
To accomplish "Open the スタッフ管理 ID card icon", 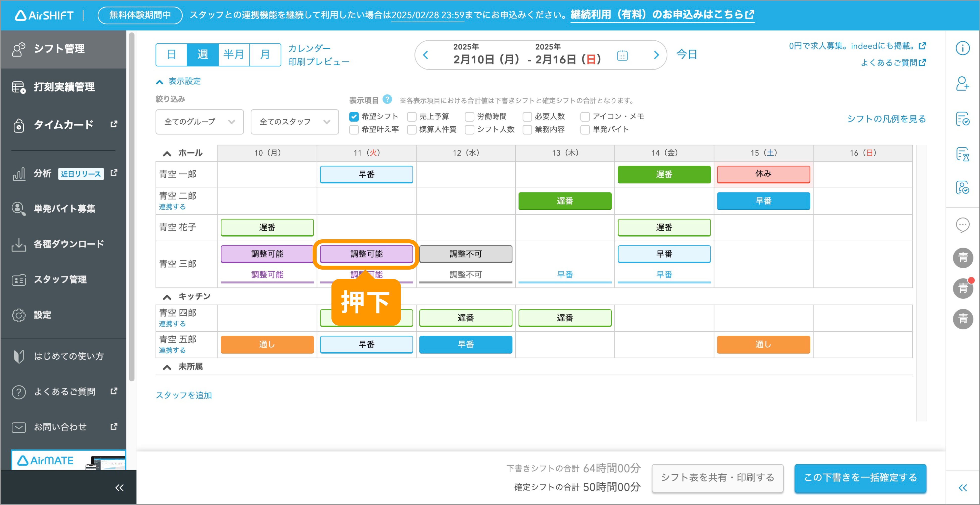I will (x=19, y=280).
